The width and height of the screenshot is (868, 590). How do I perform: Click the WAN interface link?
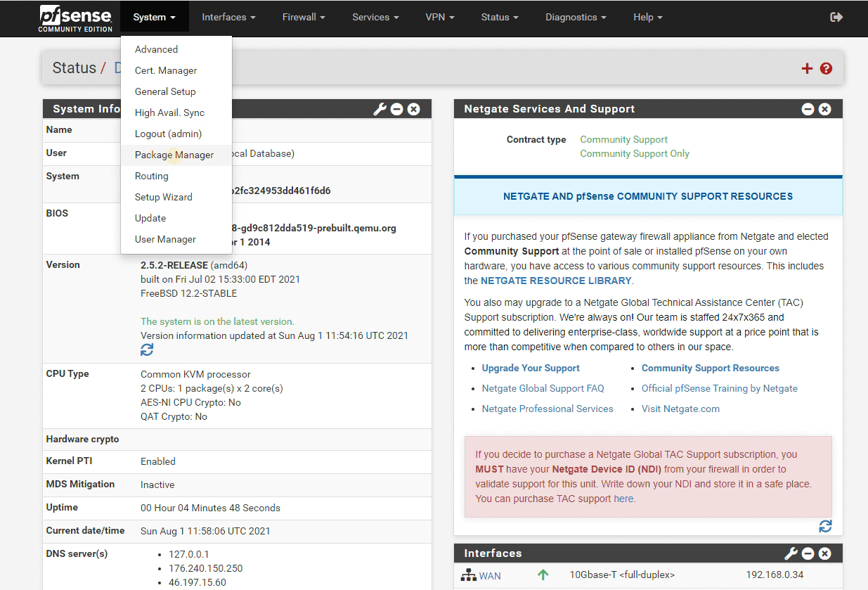point(490,575)
